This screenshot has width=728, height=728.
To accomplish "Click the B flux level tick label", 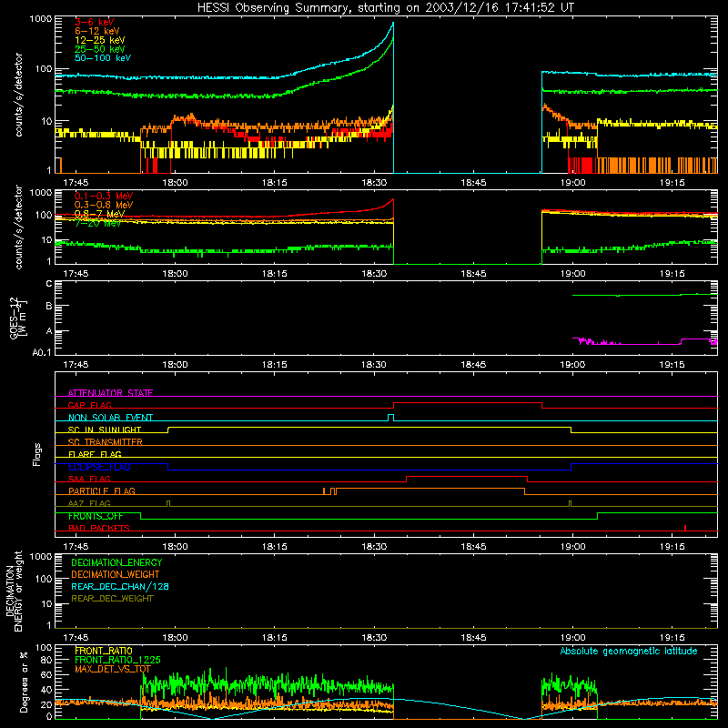I will click(x=49, y=306).
